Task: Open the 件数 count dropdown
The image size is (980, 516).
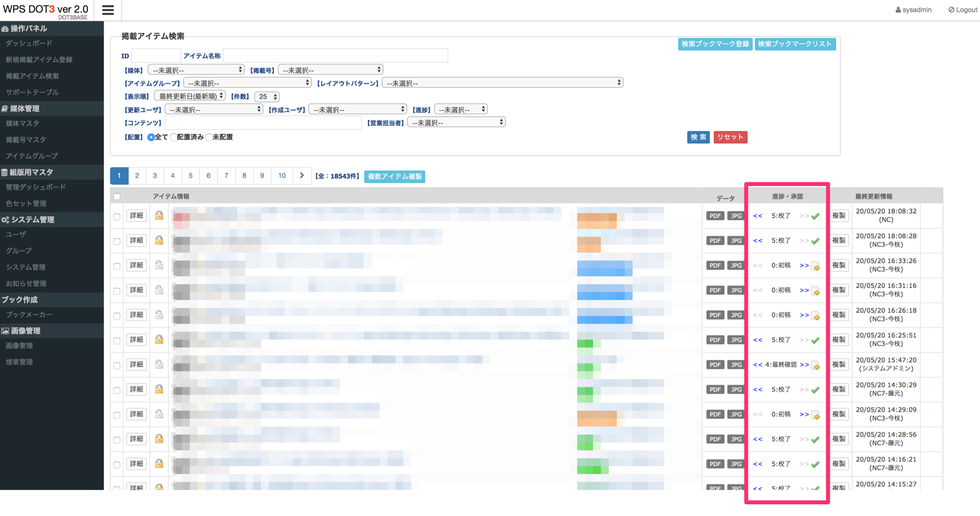Action: coord(267,96)
